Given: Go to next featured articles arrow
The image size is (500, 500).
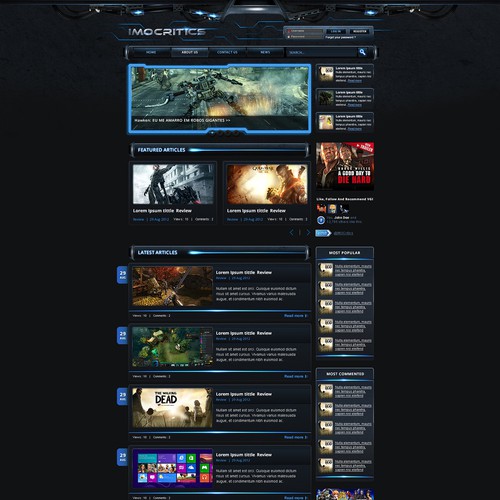Looking at the screenshot, I should 308,232.
